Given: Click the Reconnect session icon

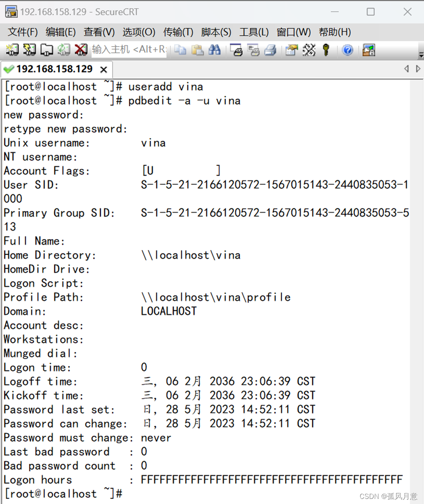Looking at the screenshot, I should tap(64, 50).
